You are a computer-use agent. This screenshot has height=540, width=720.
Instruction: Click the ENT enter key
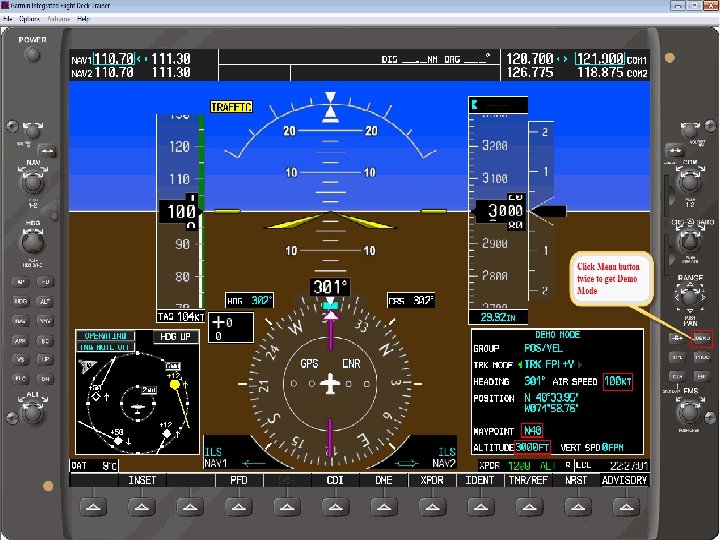[x=702, y=376]
